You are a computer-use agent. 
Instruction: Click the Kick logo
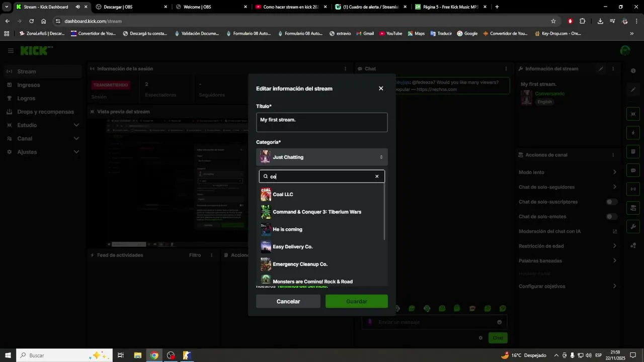pos(36,51)
